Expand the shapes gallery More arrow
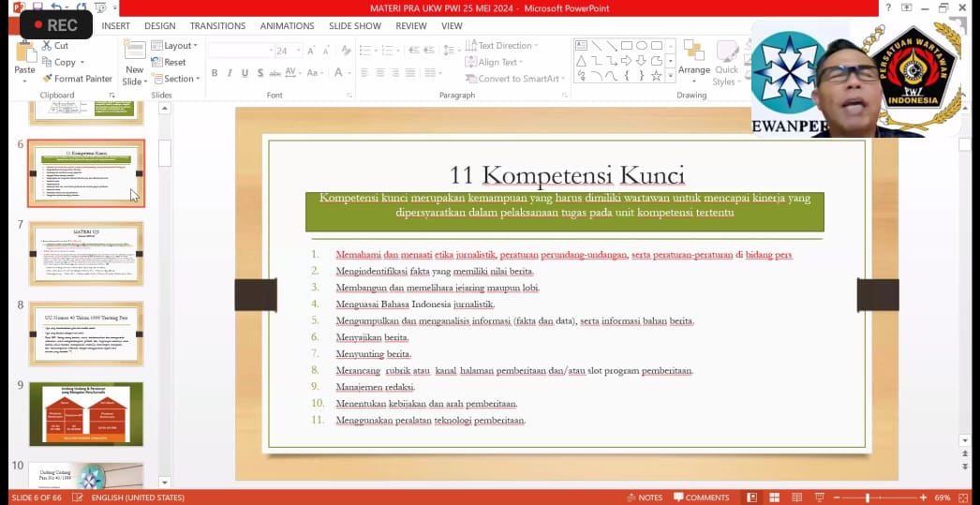This screenshot has height=505, width=980. tap(671, 76)
